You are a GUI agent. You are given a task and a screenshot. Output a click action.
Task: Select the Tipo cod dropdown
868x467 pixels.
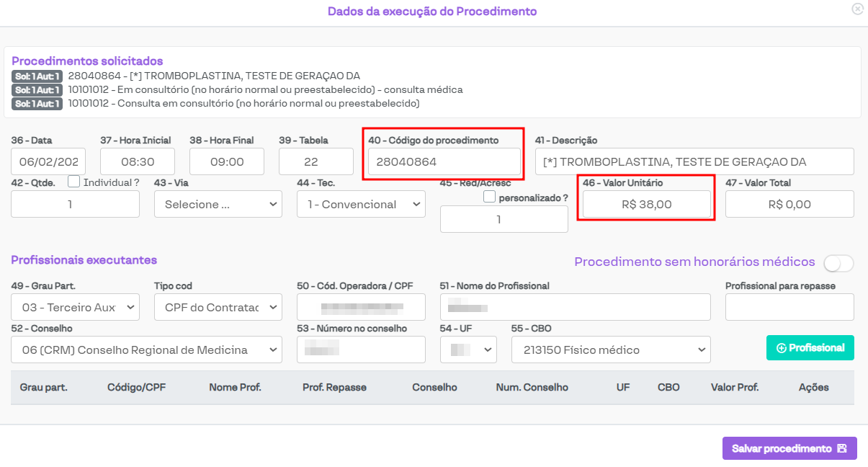point(218,308)
